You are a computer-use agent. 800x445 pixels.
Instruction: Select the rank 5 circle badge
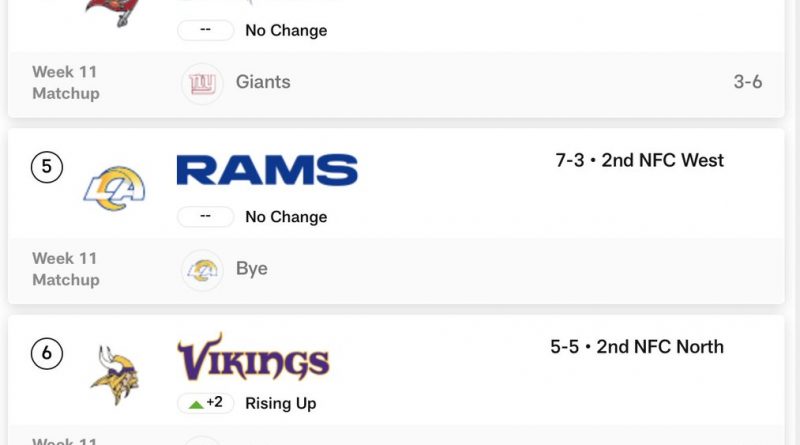tap(47, 167)
